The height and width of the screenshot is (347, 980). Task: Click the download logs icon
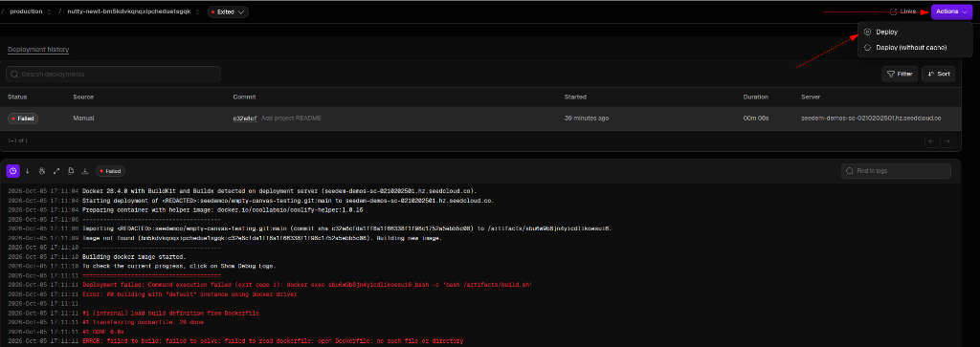[x=85, y=171]
